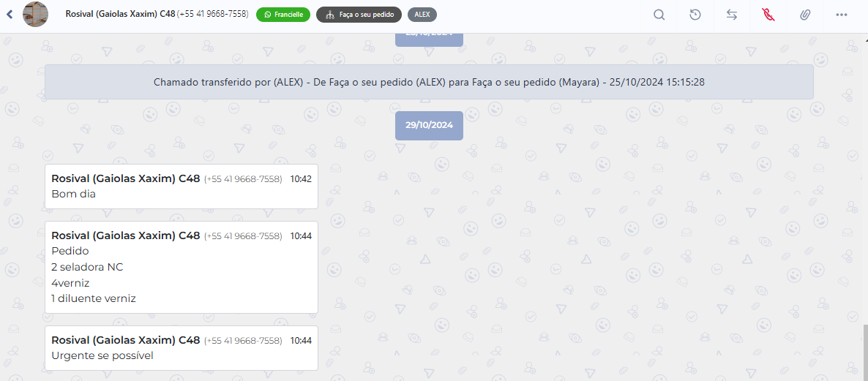Go back using the left chevron arrow
Viewport: 868px width, 381px height.
tap(10, 14)
